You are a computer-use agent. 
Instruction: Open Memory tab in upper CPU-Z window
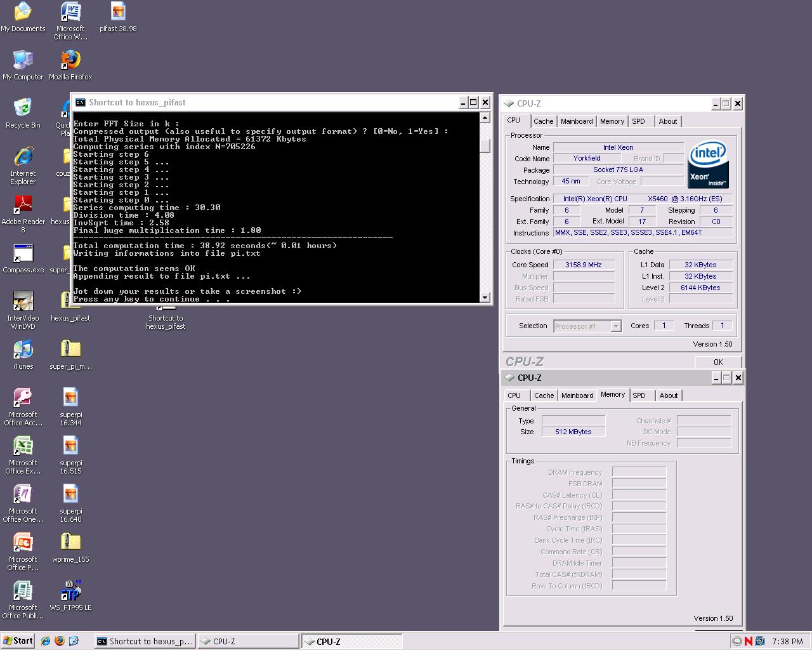click(612, 121)
